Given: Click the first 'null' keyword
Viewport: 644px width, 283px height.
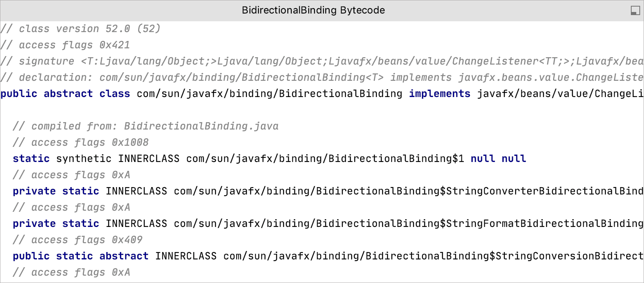Looking at the screenshot, I should [x=483, y=159].
